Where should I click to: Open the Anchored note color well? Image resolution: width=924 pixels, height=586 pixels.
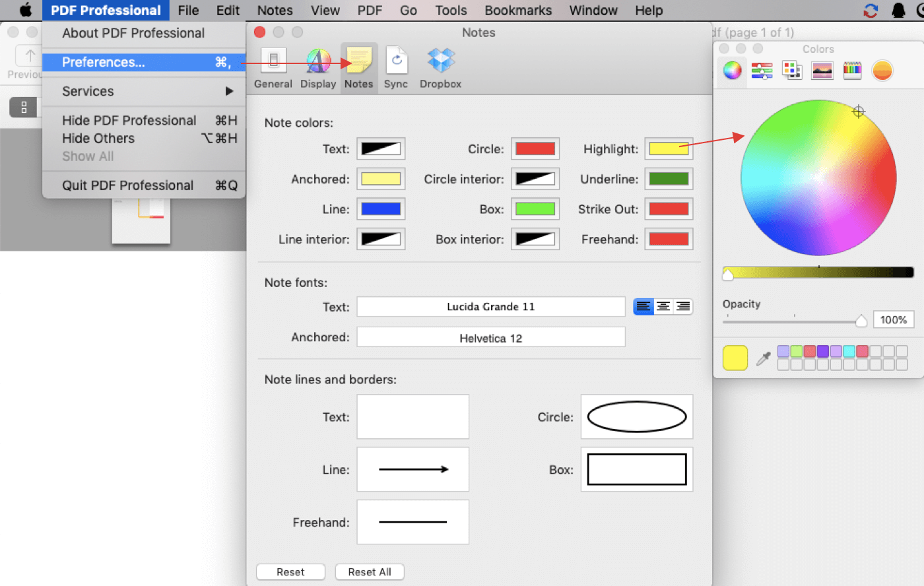click(x=381, y=179)
